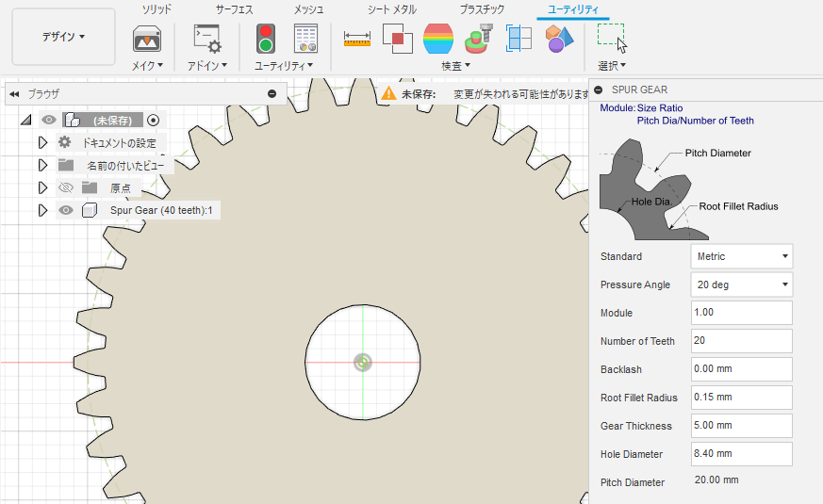Click the document settings gear icon
Image resolution: width=823 pixels, height=504 pixels.
coord(64,142)
